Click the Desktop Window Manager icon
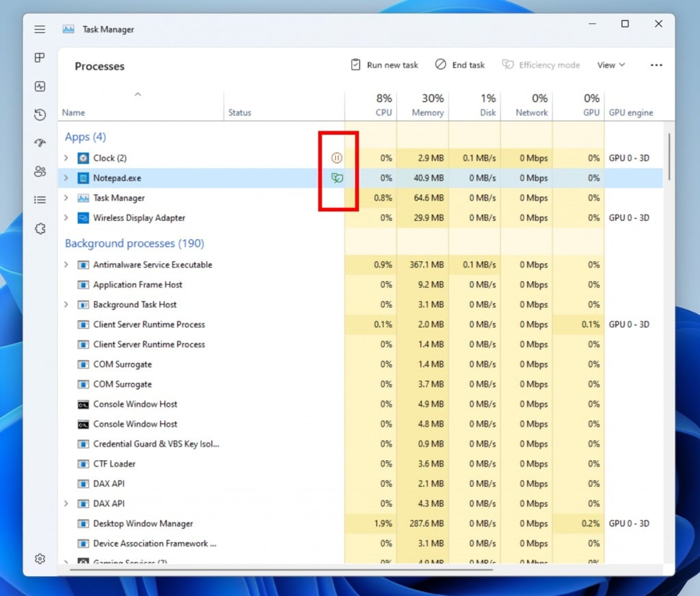The height and width of the screenshot is (596, 700). coord(83,523)
